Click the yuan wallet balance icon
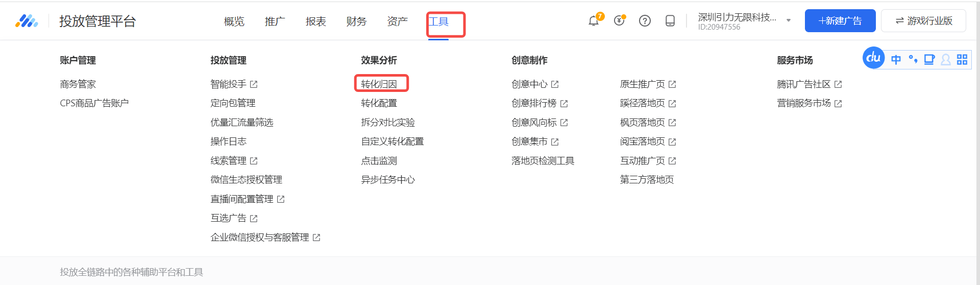 coord(619,21)
